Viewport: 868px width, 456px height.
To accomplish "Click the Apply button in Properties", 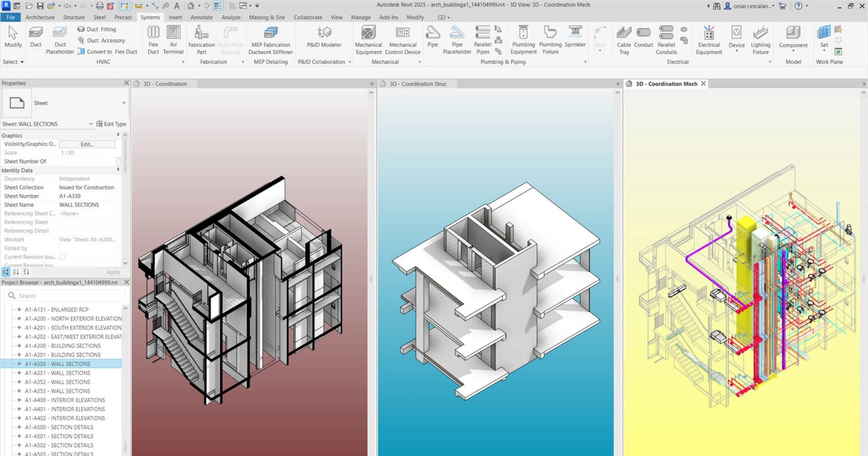I will click(112, 272).
